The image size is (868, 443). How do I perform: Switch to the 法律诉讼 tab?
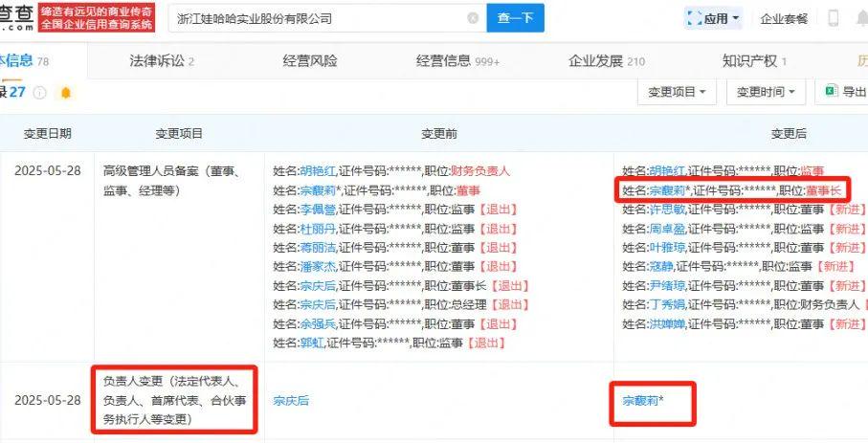pyautogui.click(x=162, y=61)
